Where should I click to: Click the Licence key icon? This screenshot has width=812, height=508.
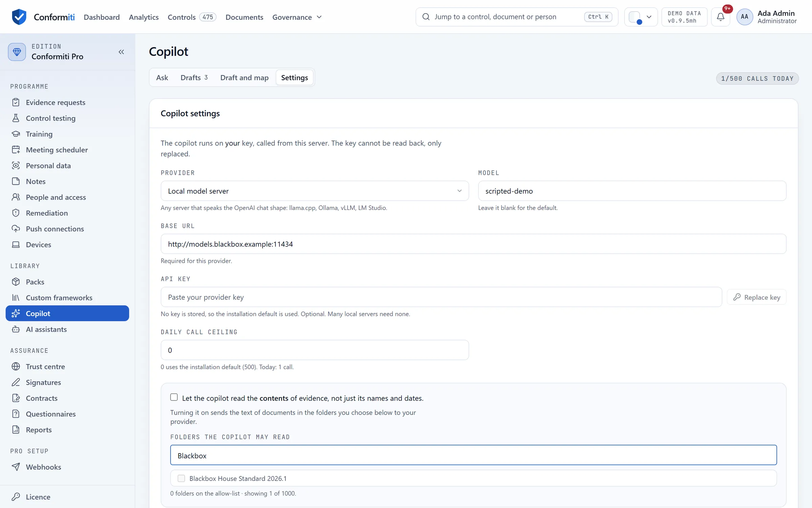tap(16, 497)
